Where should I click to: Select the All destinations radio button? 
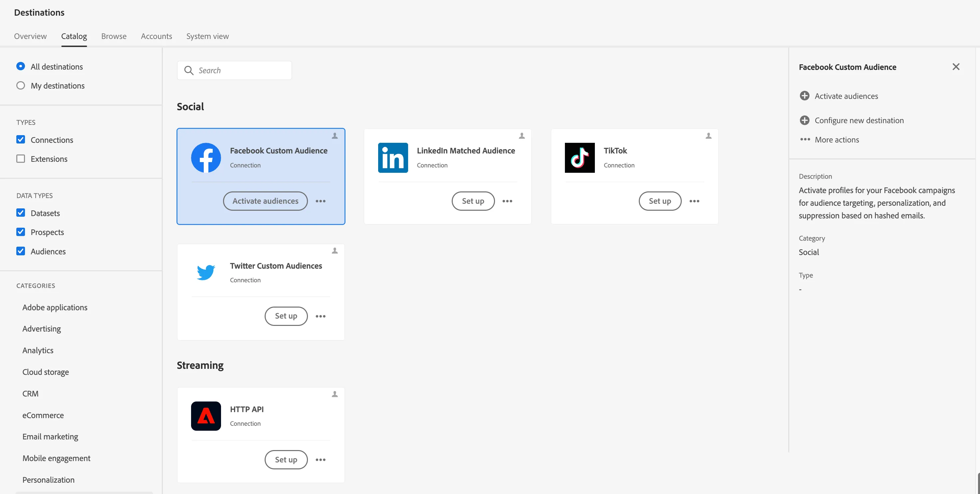[21, 66]
